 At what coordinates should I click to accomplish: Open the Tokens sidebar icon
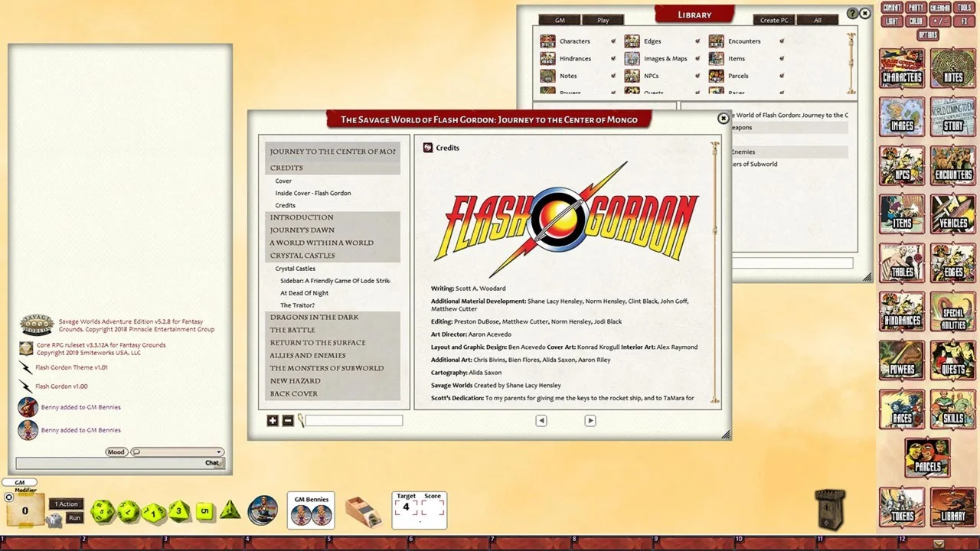902,507
